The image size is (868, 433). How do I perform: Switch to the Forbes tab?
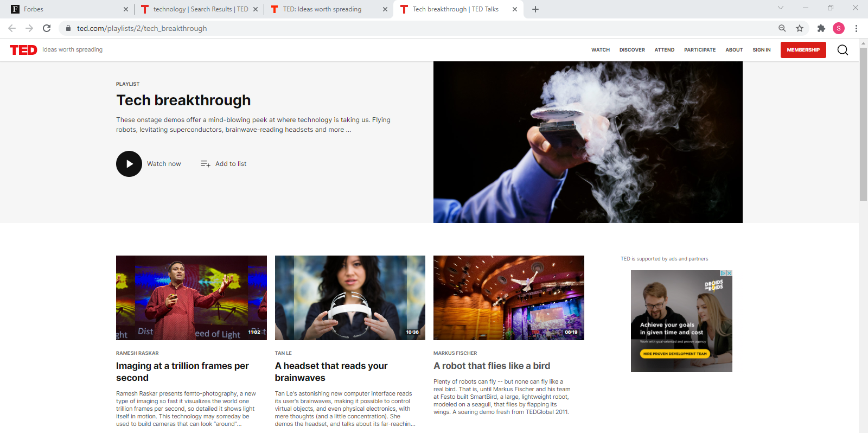pyautogui.click(x=65, y=9)
